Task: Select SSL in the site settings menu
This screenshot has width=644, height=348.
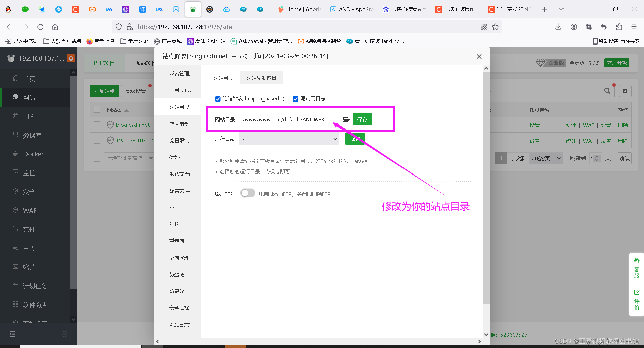Action: tap(174, 208)
